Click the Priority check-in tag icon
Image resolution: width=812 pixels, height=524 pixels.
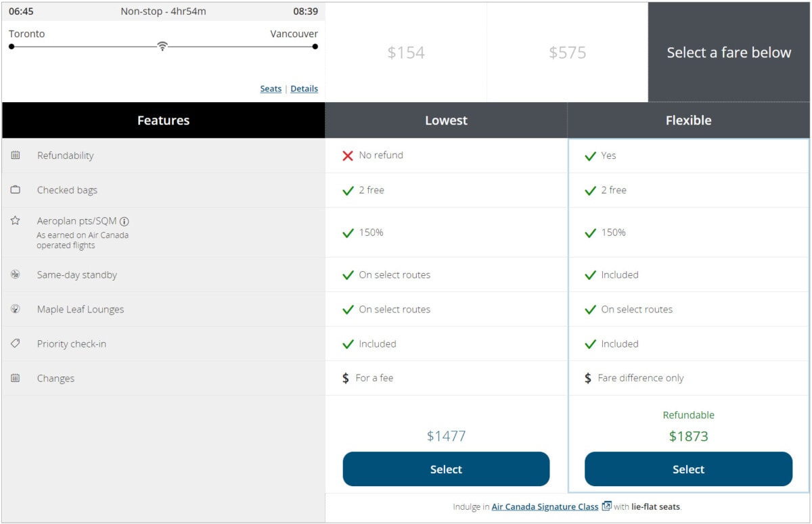[x=16, y=343]
